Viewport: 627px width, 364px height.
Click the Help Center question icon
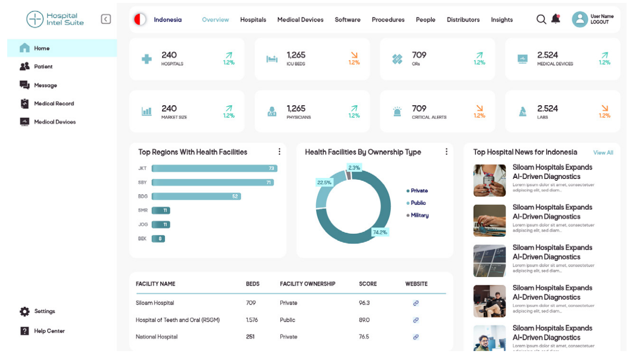25,331
